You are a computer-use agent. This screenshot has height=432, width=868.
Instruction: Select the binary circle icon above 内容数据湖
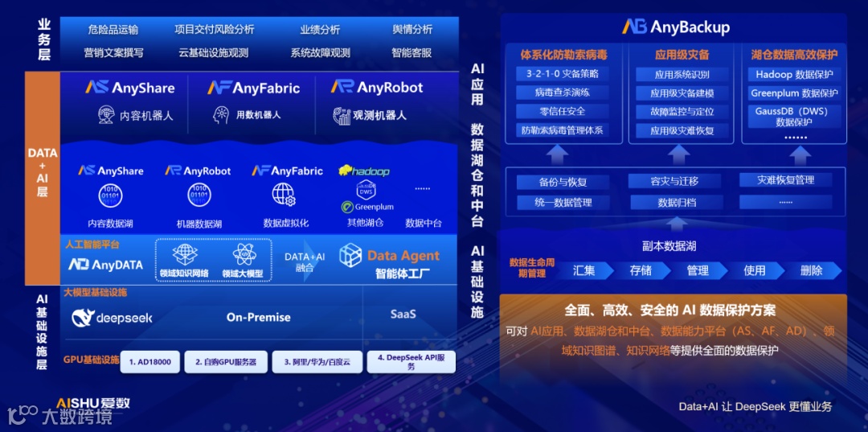click(x=110, y=195)
